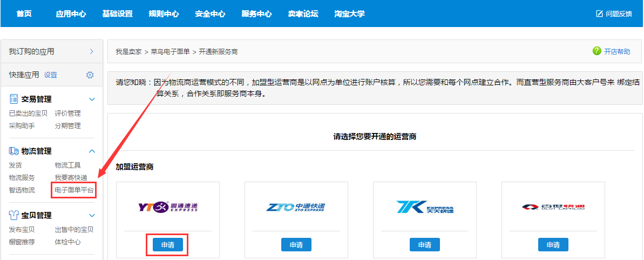Apply for 中通快递 with 申请 button

296,244
